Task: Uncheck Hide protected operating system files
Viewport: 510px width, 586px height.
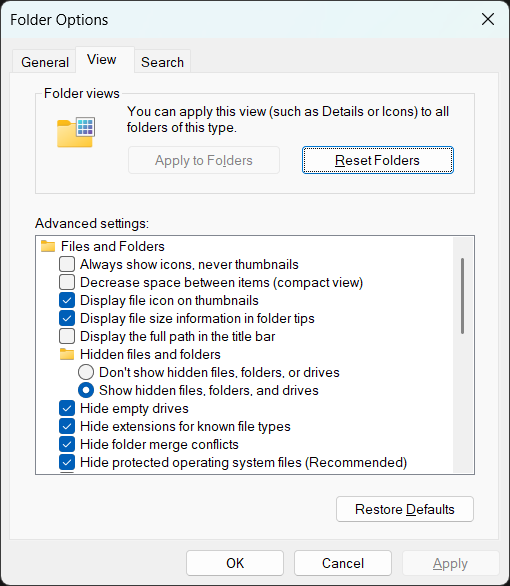Action: 67,462
